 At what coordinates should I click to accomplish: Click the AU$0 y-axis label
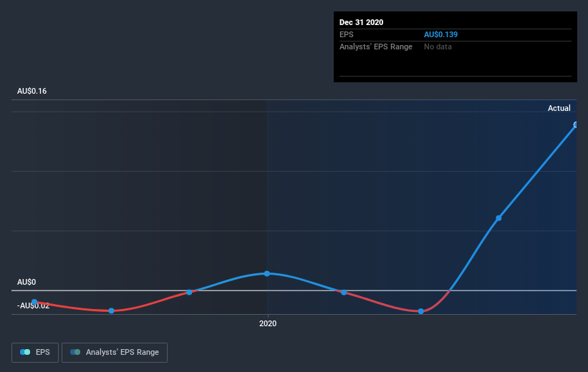tap(26, 282)
